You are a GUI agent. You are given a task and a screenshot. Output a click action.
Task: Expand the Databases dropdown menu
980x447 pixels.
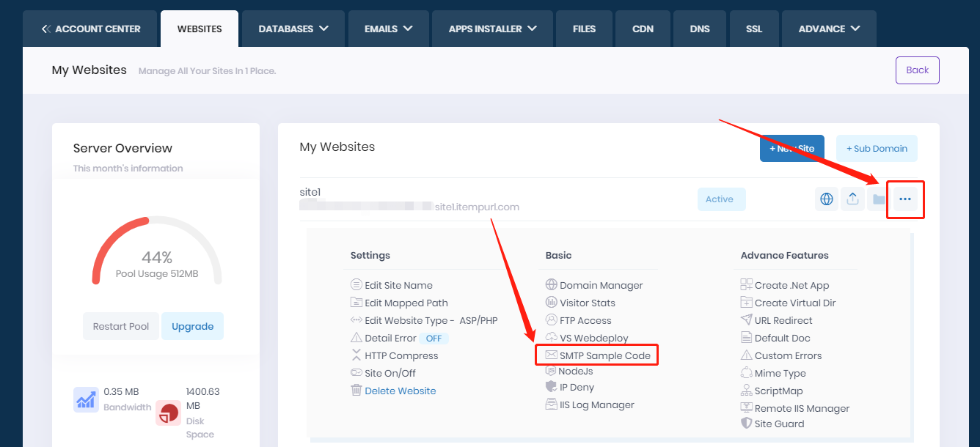[x=293, y=29]
